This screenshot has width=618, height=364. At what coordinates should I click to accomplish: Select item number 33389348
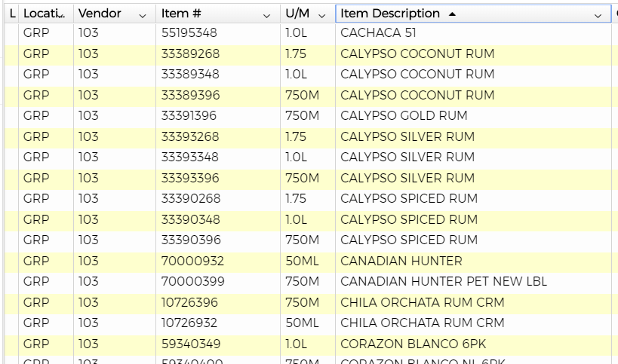click(190, 74)
